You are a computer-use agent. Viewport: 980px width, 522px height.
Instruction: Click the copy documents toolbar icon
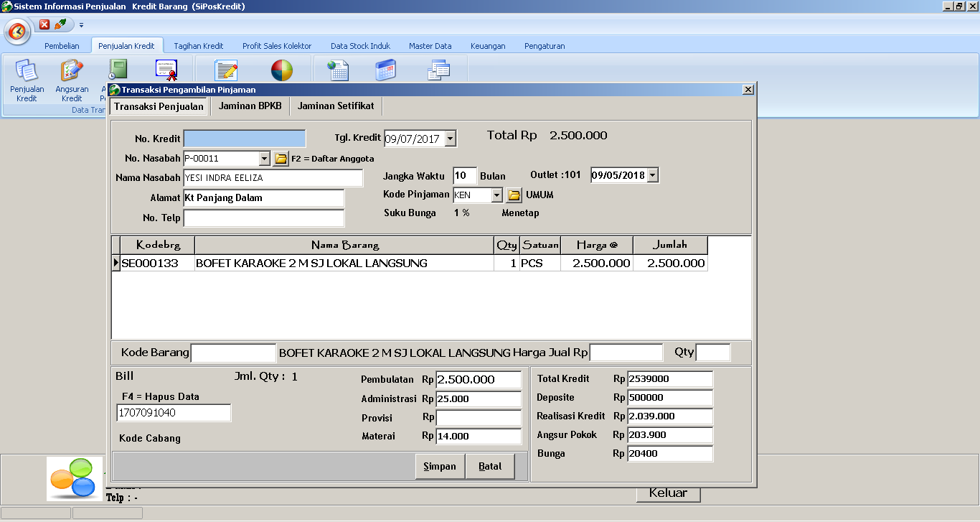pos(438,69)
